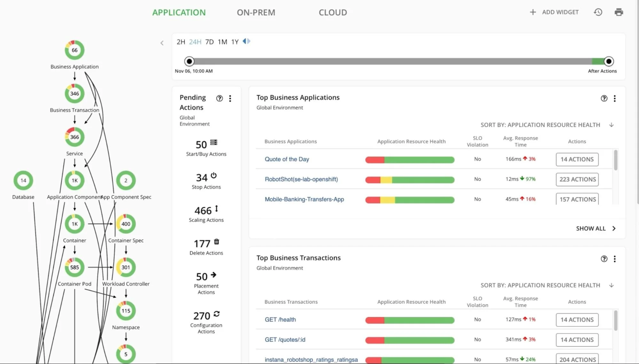The image size is (639, 364).
Task: Click the 223 Actions button
Action: (x=577, y=179)
